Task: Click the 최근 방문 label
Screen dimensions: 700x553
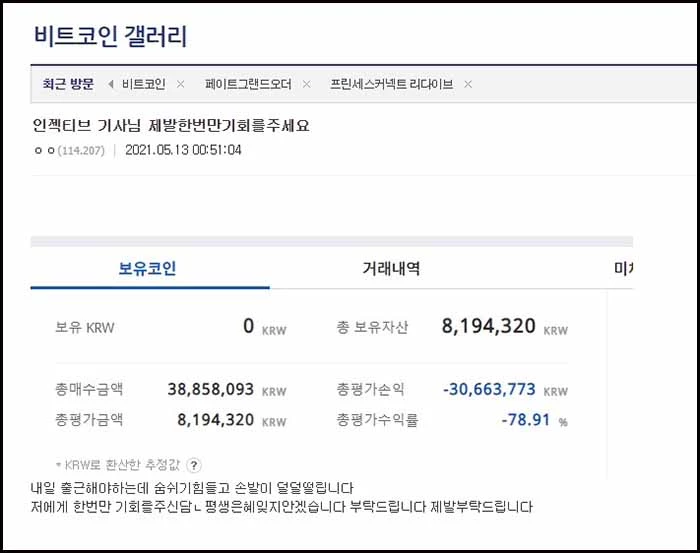Action: pyautogui.click(x=68, y=84)
